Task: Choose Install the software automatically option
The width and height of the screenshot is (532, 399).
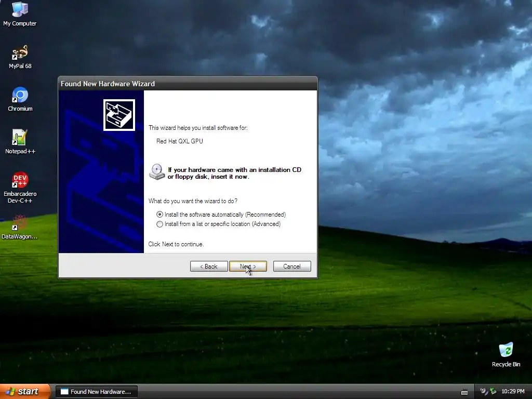Action: 221,215
